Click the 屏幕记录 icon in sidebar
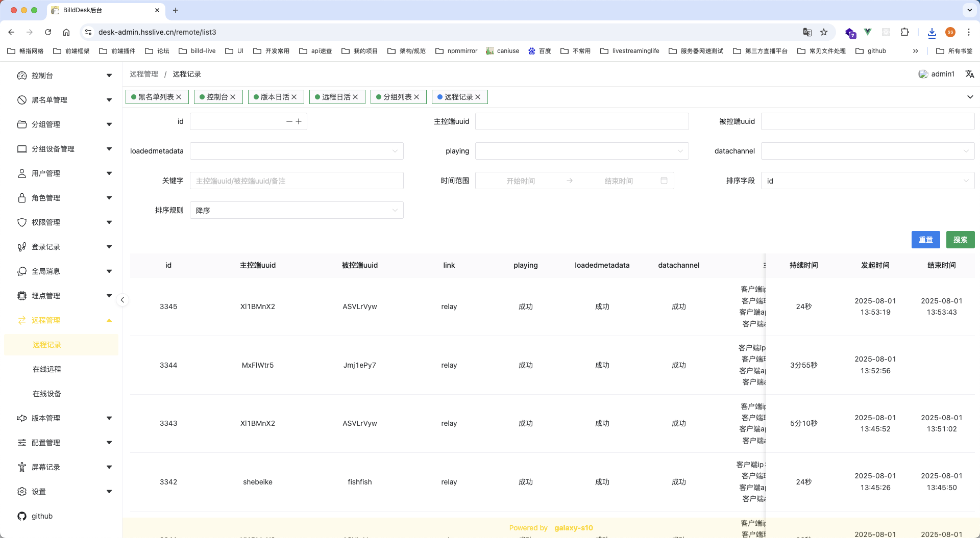 pyautogui.click(x=22, y=467)
